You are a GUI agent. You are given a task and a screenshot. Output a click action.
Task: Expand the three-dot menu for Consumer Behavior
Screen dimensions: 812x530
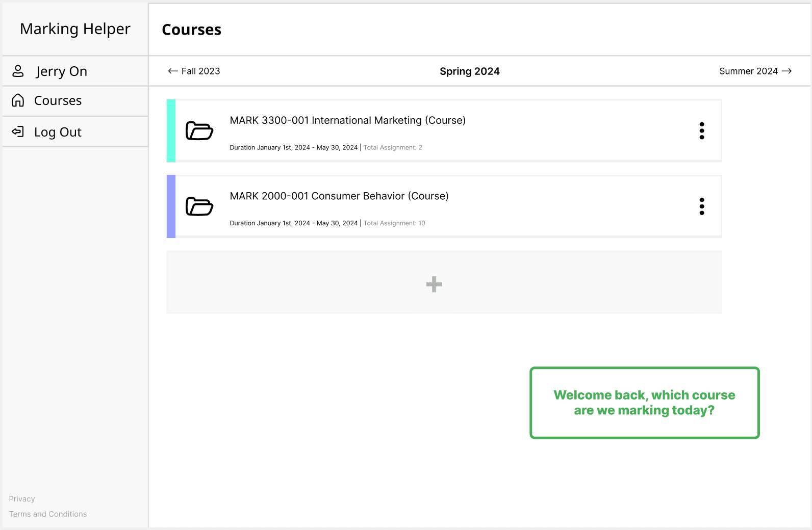[702, 206]
